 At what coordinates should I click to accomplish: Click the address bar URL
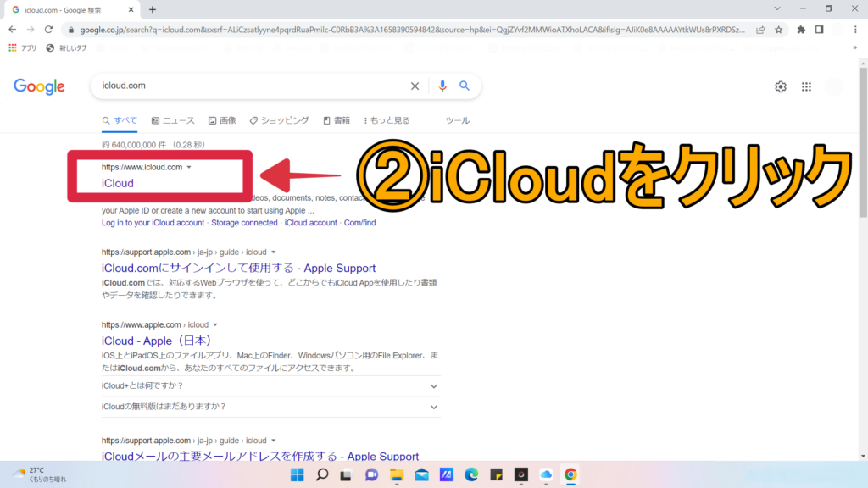tap(412, 30)
